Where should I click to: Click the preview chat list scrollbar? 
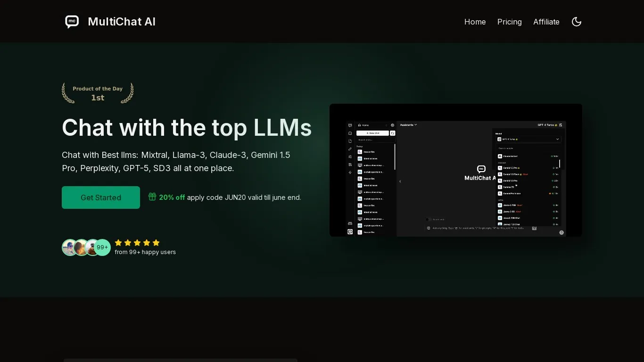point(395,157)
